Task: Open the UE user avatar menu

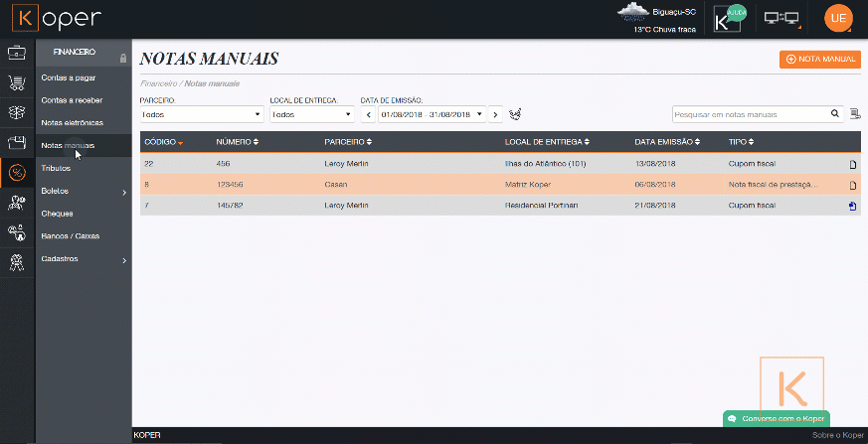Action: coord(838,18)
